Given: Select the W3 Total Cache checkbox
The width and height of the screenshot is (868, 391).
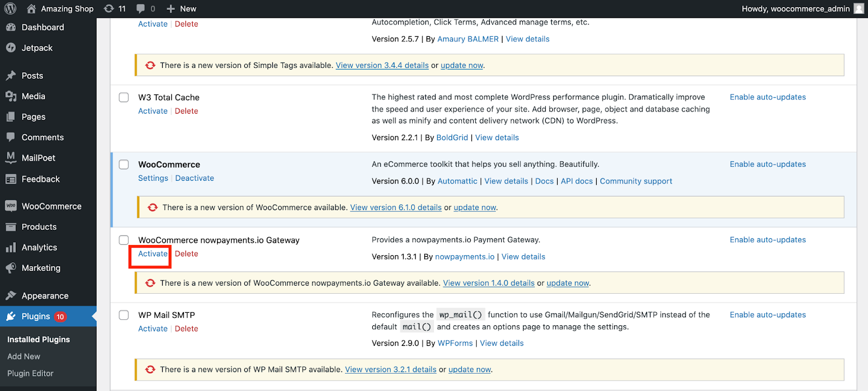Looking at the screenshot, I should click(124, 97).
